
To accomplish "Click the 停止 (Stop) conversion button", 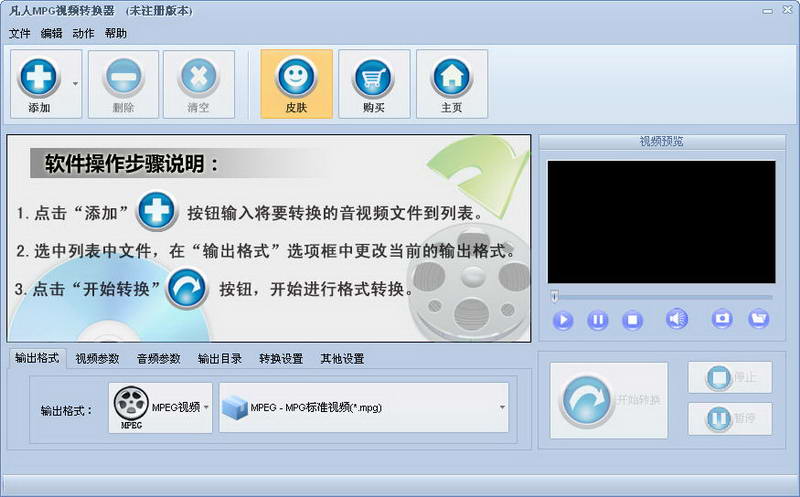I will (730, 378).
